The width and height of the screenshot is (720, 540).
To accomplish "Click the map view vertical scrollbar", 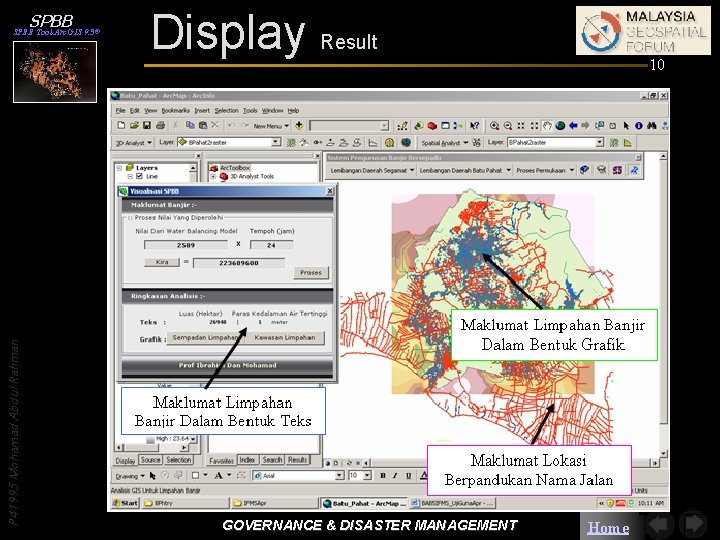I will (x=663, y=305).
